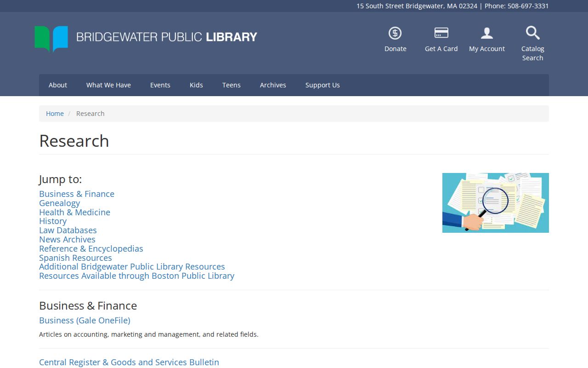
Task: Click the Donate dollar-sign icon
Action: [x=395, y=33]
